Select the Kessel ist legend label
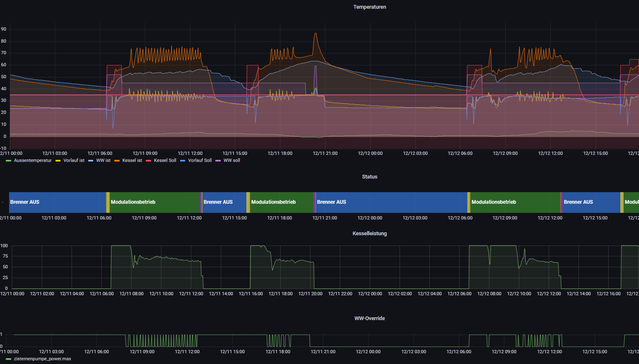The width and height of the screenshot is (639, 364). pos(132,161)
